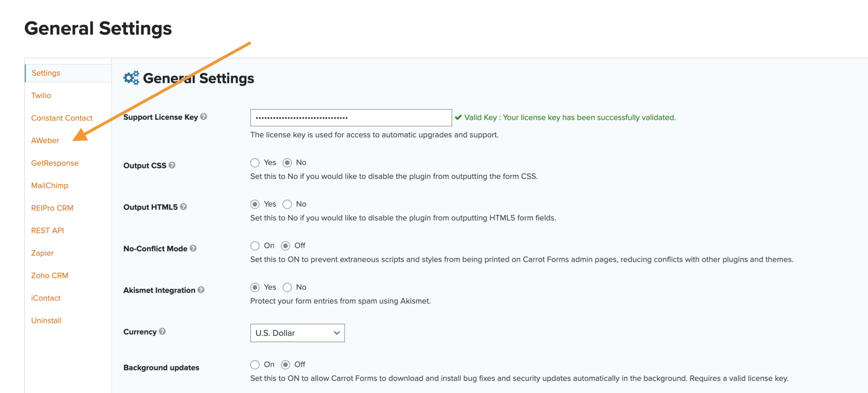Turn No-Conflict Mode On
Image resolution: width=868 pixels, height=393 pixels.
pyautogui.click(x=255, y=246)
